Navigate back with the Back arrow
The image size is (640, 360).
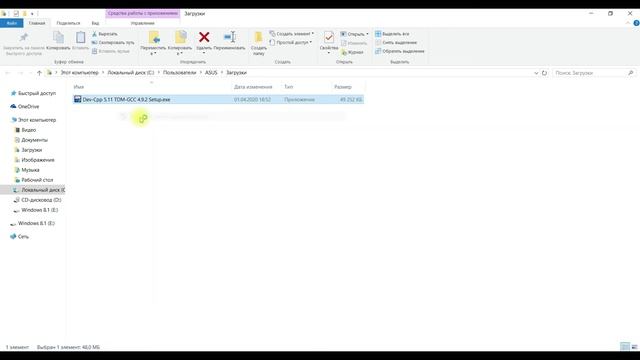click(8, 73)
